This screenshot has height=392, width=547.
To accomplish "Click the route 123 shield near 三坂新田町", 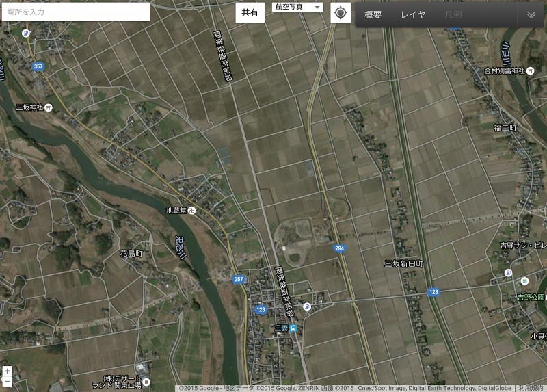I will click(x=433, y=292).
